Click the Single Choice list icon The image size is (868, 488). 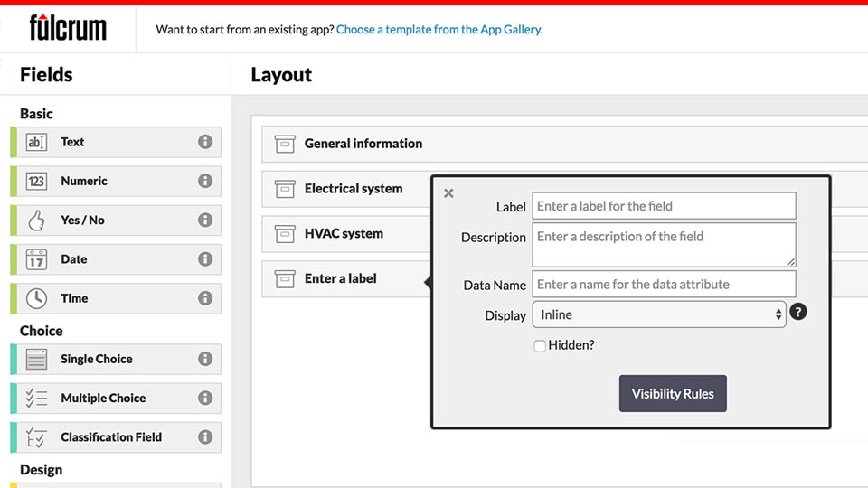click(x=36, y=359)
